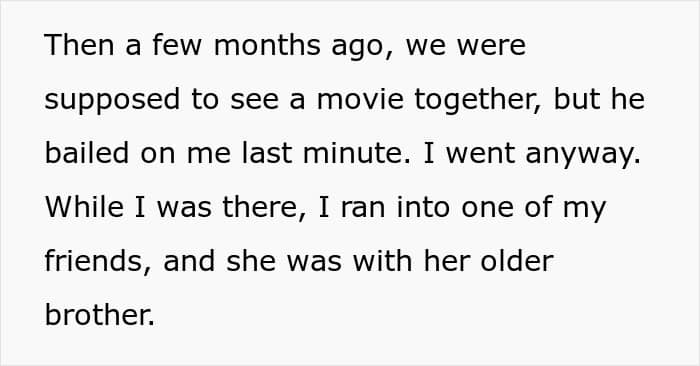Select the word "there," in the fourth line
The image size is (700, 366).
(x=264, y=208)
